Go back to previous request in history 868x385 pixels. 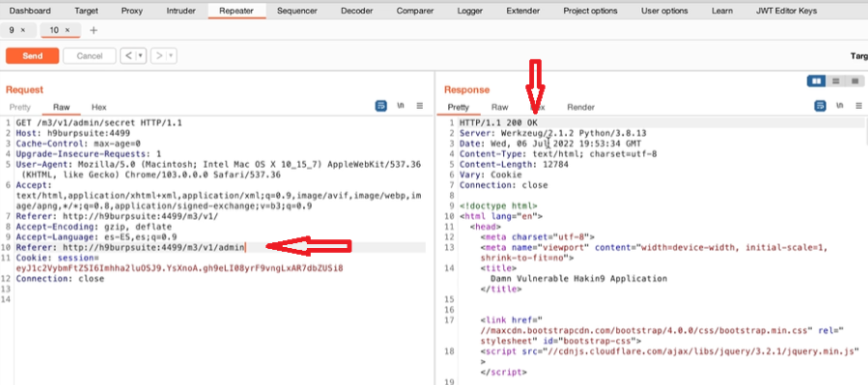[x=127, y=56]
